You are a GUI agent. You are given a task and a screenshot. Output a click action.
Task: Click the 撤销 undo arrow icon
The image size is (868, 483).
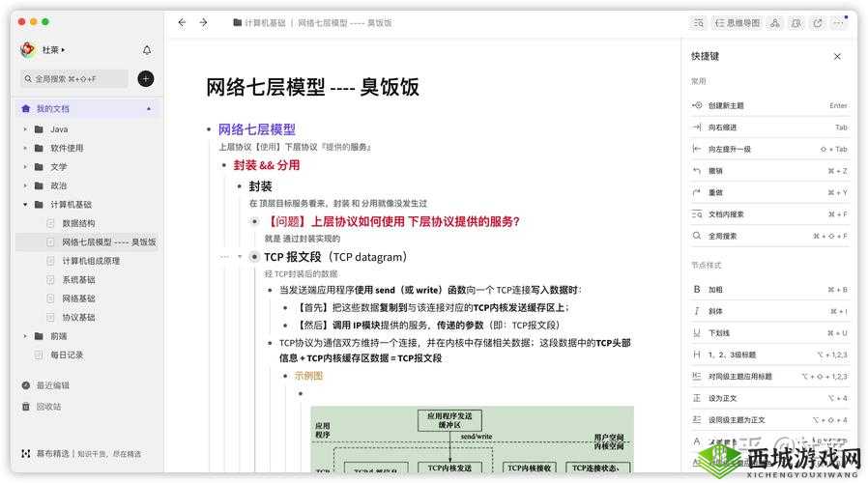(697, 171)
